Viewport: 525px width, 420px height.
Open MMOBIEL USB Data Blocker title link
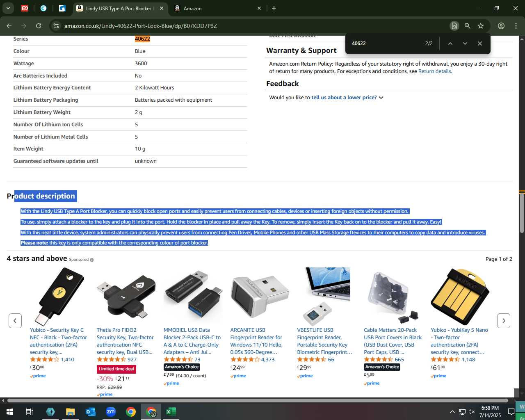[x=192, y=341]
